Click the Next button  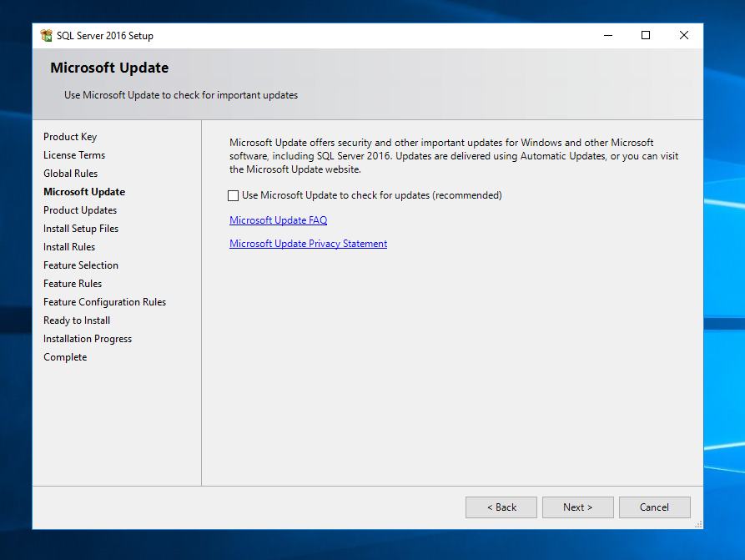578,507
